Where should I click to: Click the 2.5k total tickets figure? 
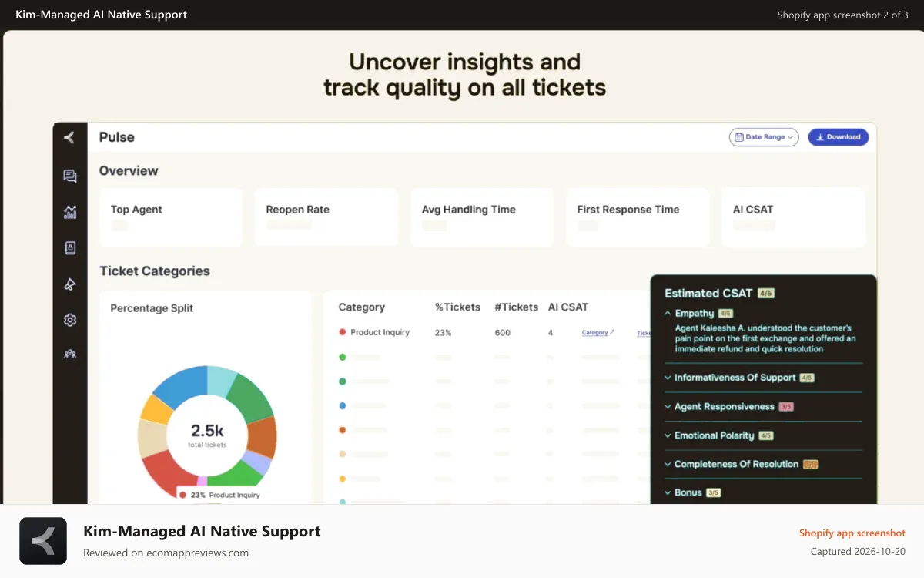click(207, 431)
